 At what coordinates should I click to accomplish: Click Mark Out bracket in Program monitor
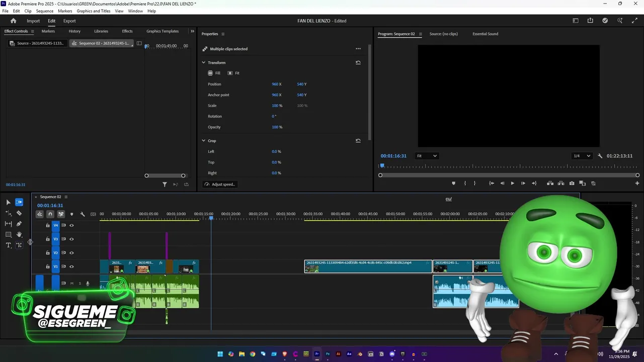(x=474, y=184)
